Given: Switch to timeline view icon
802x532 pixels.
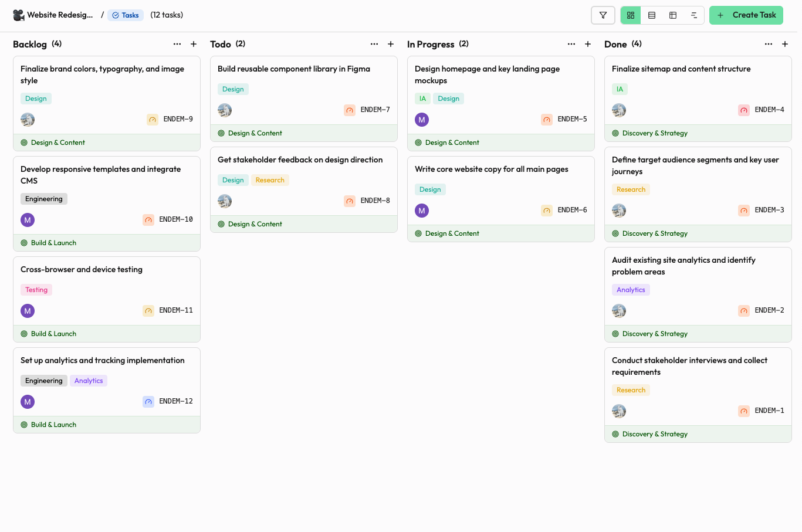Looking at the screenshot, I should click(694, 15).
